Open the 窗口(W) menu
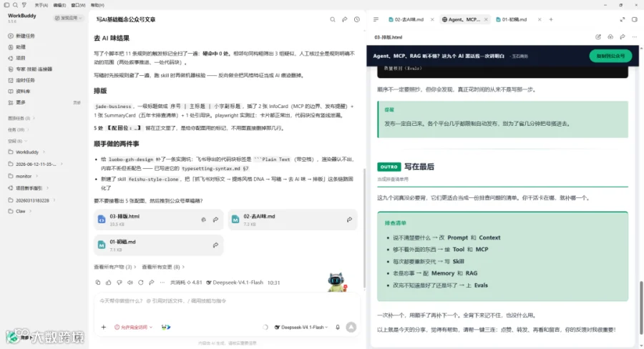This screenshot has height=349, width=644. point(78,5)
